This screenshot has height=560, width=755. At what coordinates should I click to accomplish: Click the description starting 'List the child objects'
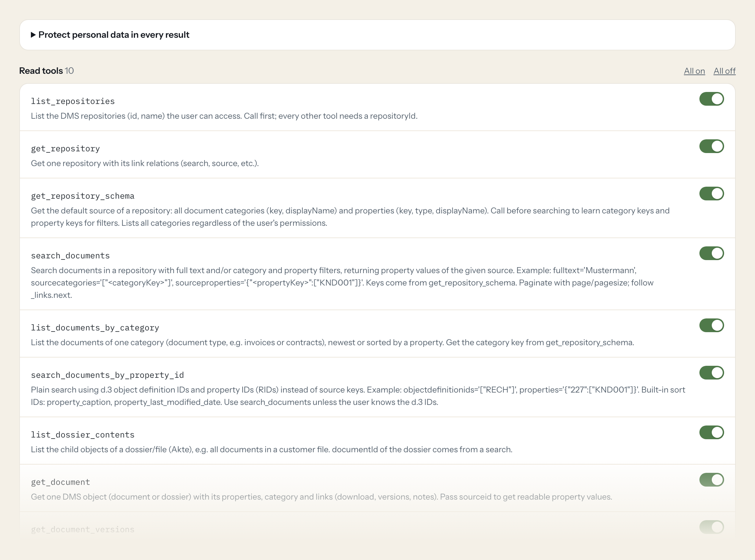coord(271,450)
